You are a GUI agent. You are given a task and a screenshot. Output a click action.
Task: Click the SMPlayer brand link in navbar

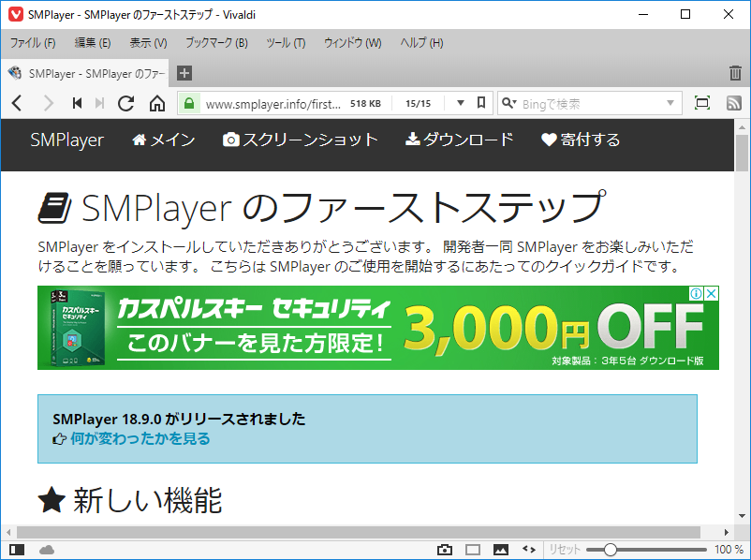66,140
